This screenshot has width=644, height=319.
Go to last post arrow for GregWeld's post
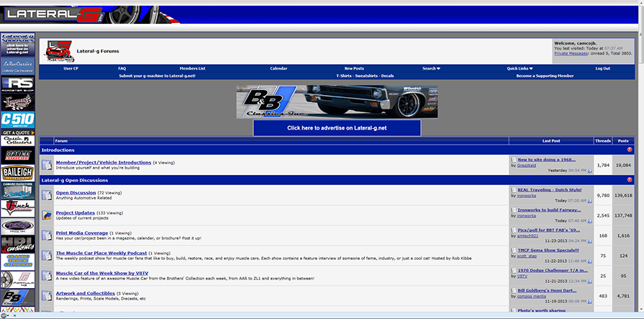590,171
